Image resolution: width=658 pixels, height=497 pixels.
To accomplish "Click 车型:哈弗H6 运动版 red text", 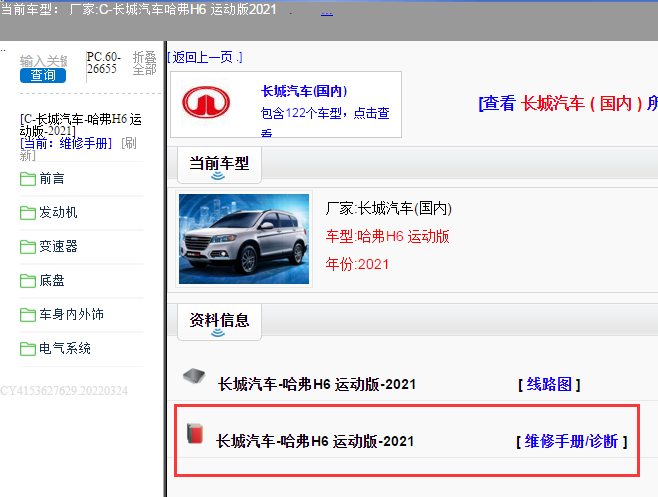I will pyautogui.click(x=387, y=236).
